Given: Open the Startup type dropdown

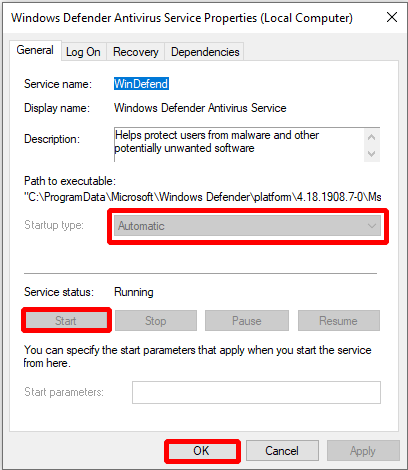Looking at the screenshot, I should click(x=247, y=226).
